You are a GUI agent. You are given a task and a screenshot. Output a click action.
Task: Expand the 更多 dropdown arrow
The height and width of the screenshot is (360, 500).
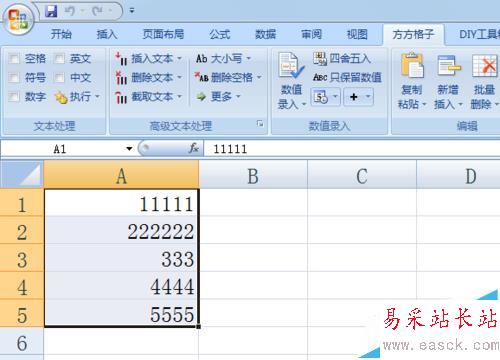click(x=238, y=97)
